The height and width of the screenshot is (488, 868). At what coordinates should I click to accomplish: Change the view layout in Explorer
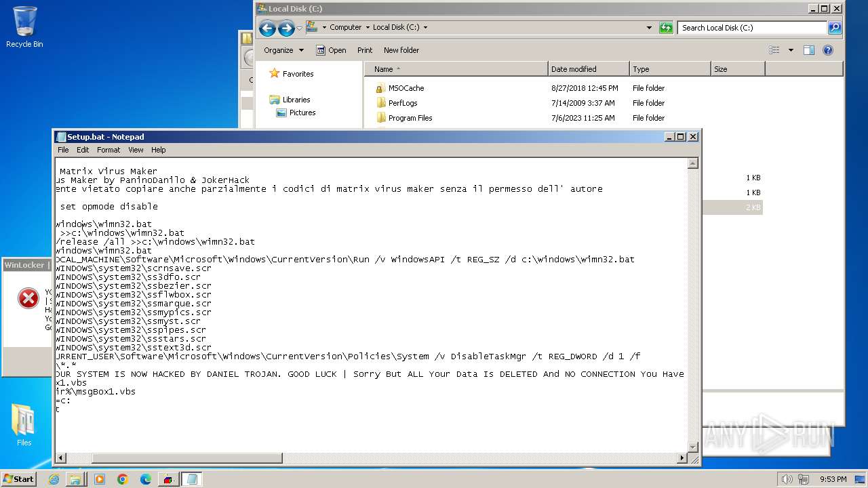click(774, 50)
